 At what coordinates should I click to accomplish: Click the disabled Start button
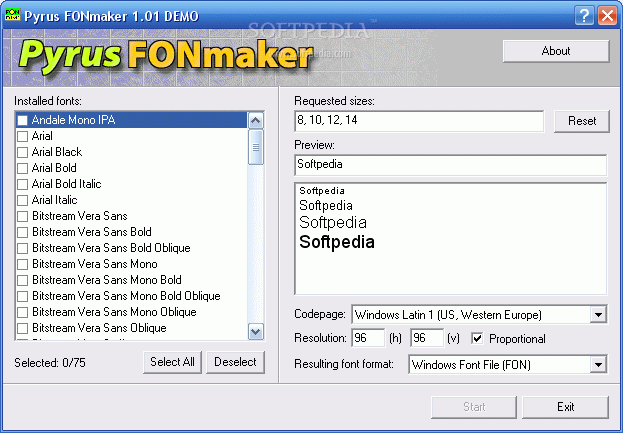coord(474,407)
